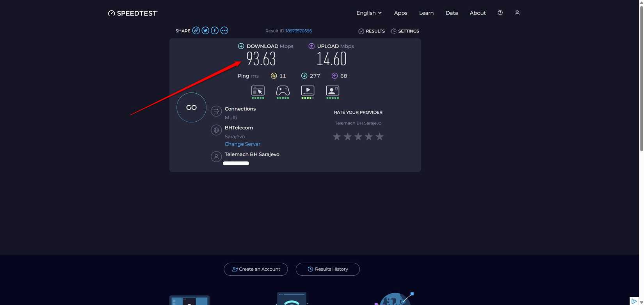This screenshot has width=644, height=305.
Task: Click the BHTelecom server name
Action: point(239,128)
